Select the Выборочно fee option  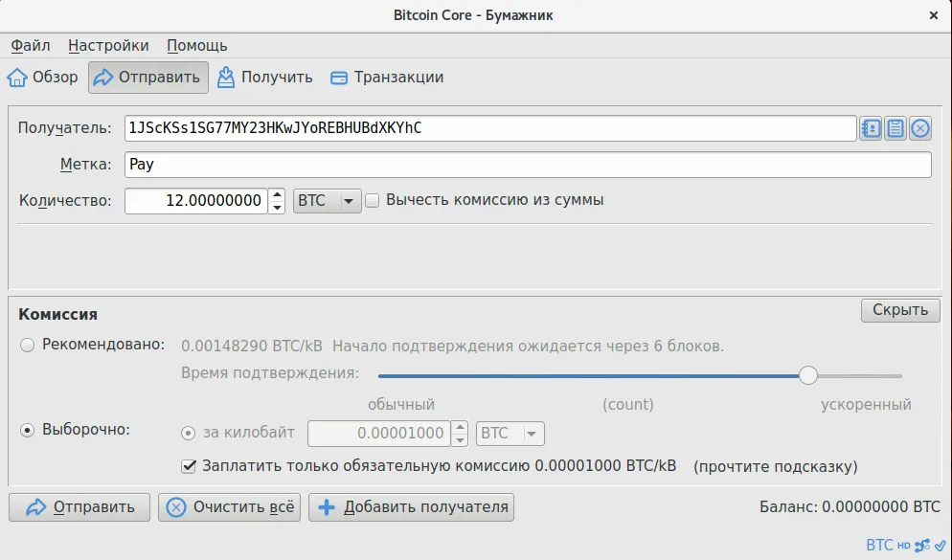pos(28,430)
